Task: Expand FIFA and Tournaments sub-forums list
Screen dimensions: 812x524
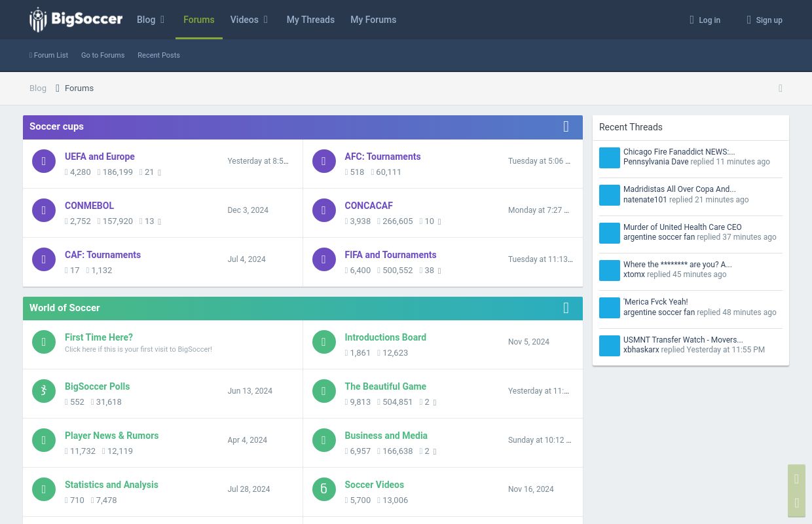Action: tap(439, 271)
